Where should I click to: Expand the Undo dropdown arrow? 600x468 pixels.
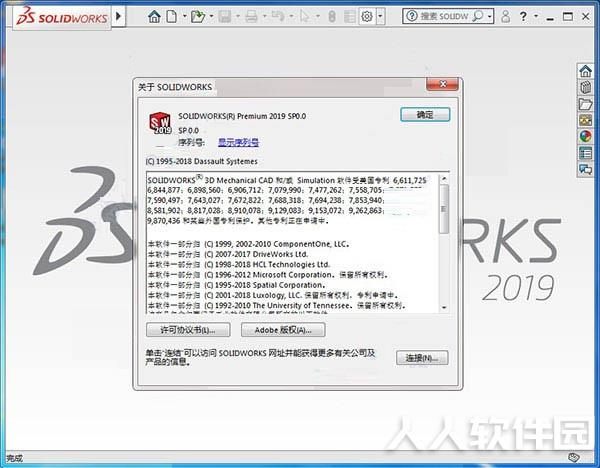tap(291, 16)
